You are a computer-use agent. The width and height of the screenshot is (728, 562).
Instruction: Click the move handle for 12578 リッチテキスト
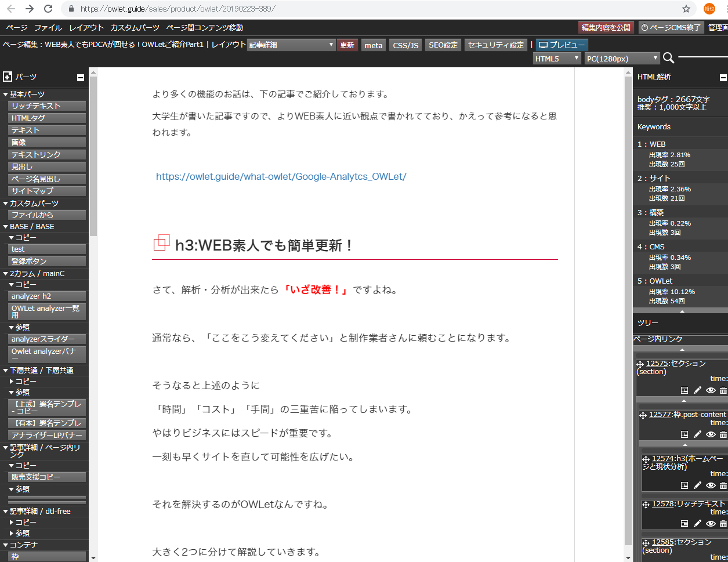pyautogui.click(x=646, y=505)
